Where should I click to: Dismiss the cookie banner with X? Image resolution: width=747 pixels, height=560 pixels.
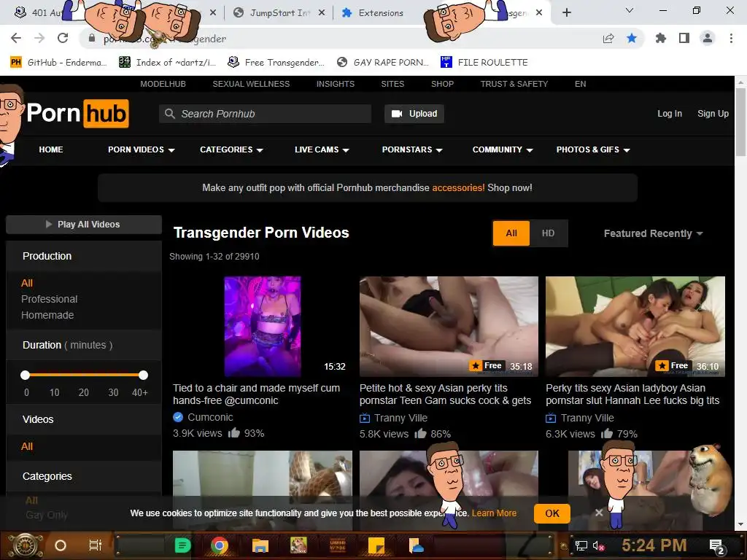[x=599, y=513]
